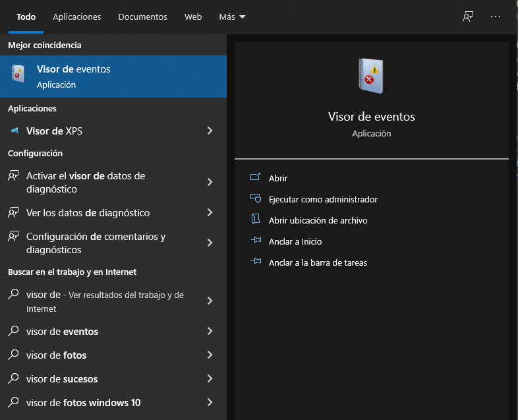Select the Documentos tab

pyautogui.click(x=142, y=16)
